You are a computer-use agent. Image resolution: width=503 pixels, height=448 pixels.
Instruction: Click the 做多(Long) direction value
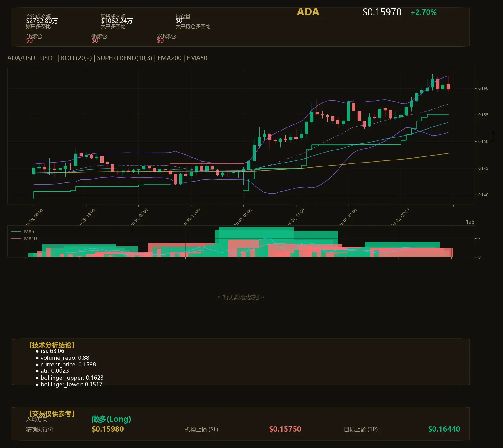111,419
